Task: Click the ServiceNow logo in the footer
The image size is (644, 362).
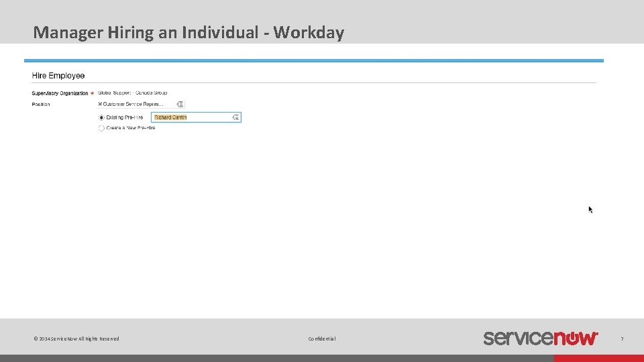Action: click(x=541, y=338)
